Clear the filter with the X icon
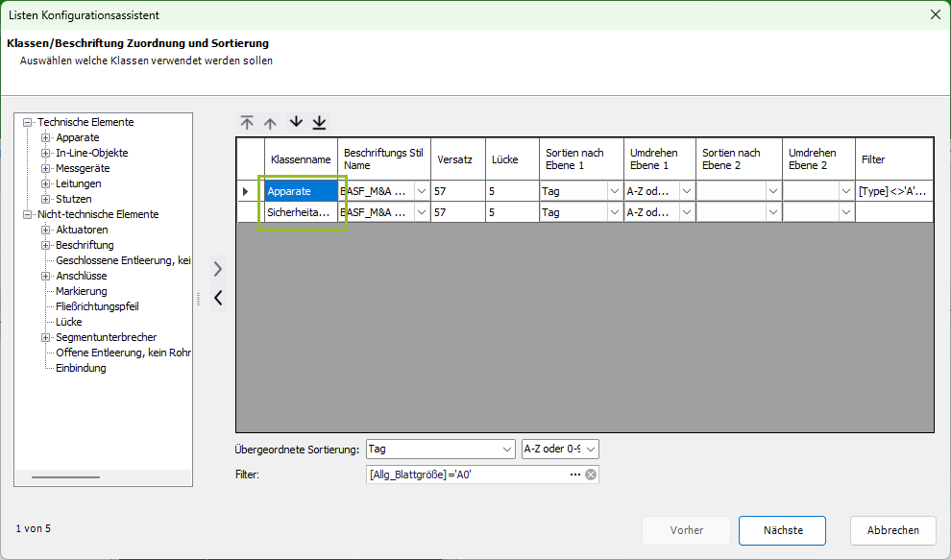Image resolution: width=951 pixels, height=560 pixels. pos(591,475)
